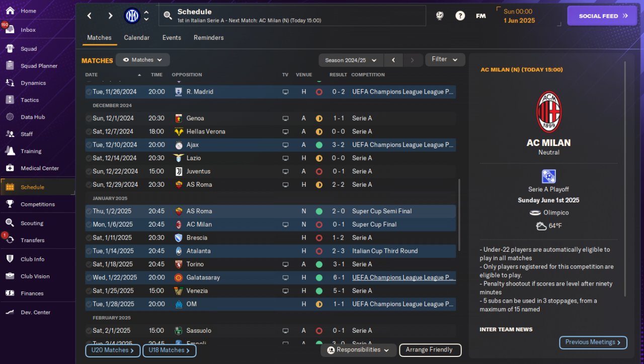
Task: Click the Arrange Friendly button
Action: pyautogui.click(x=430, y=350)
